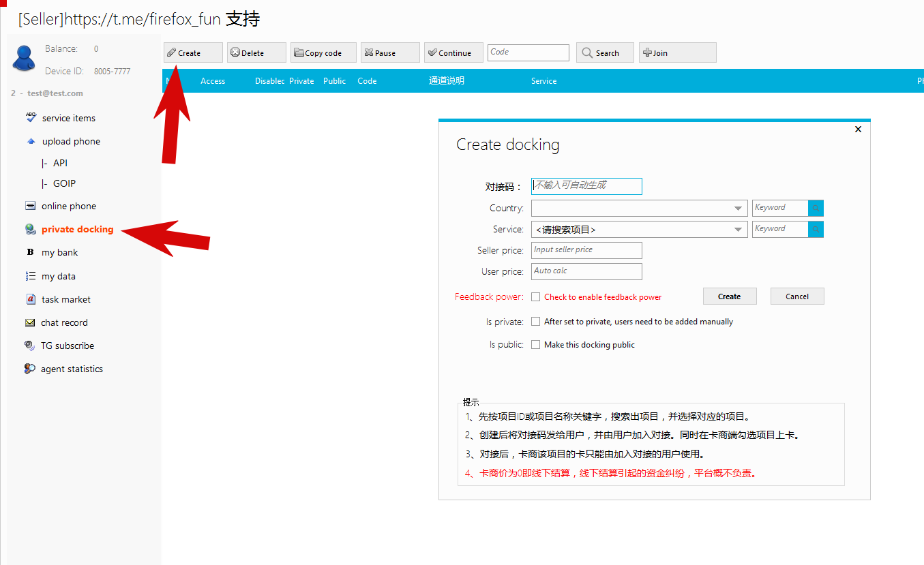
Task: Open the task market menu
Action: click(x=66, y=299)
